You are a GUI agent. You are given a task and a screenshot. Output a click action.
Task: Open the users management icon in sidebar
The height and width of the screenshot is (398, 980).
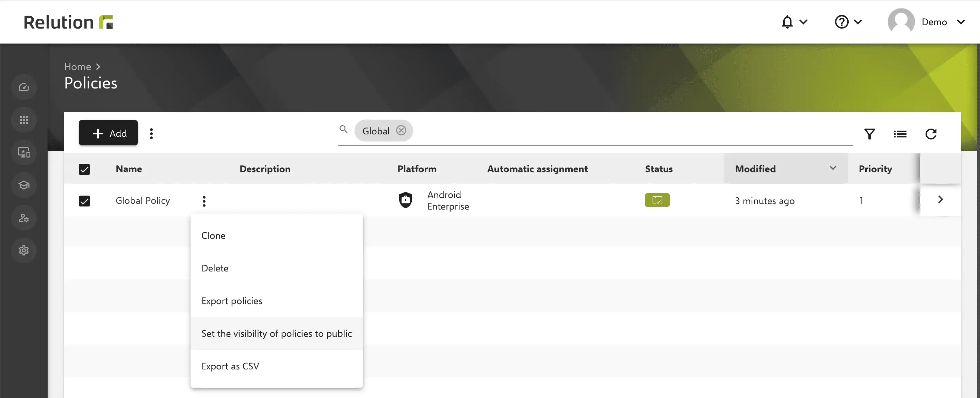click(x=23, y=218)
